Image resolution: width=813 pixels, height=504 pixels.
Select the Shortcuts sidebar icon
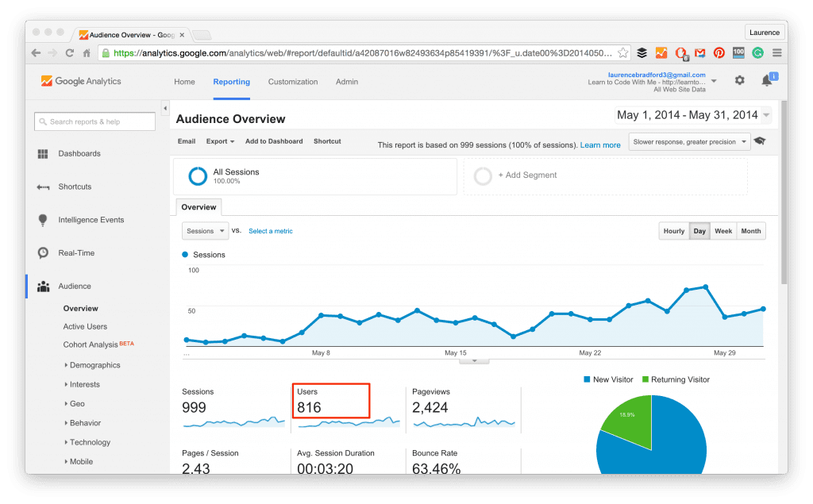(x=43, y=187)
